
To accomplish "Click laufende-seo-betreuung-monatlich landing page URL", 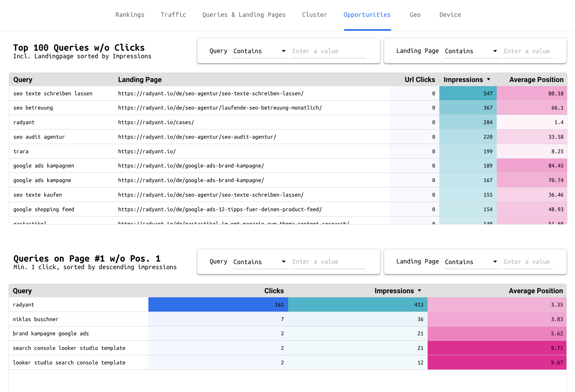I will 220,108.
